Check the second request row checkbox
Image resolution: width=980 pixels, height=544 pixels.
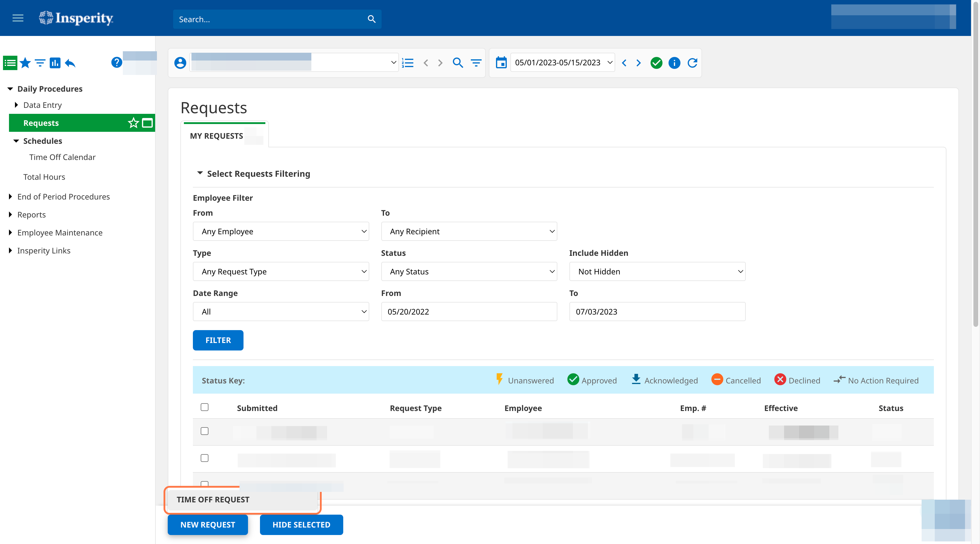tap(204, 458)
